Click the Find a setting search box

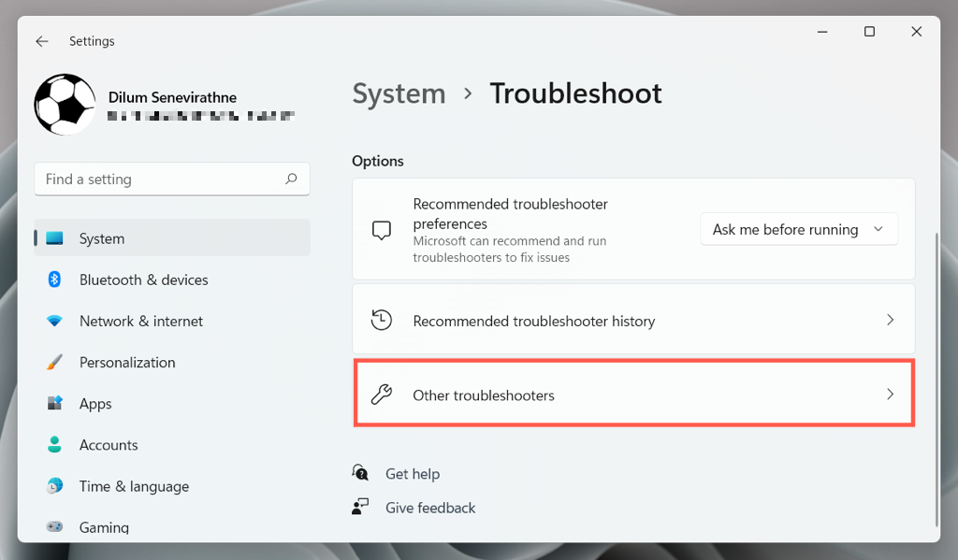(159, 179)
